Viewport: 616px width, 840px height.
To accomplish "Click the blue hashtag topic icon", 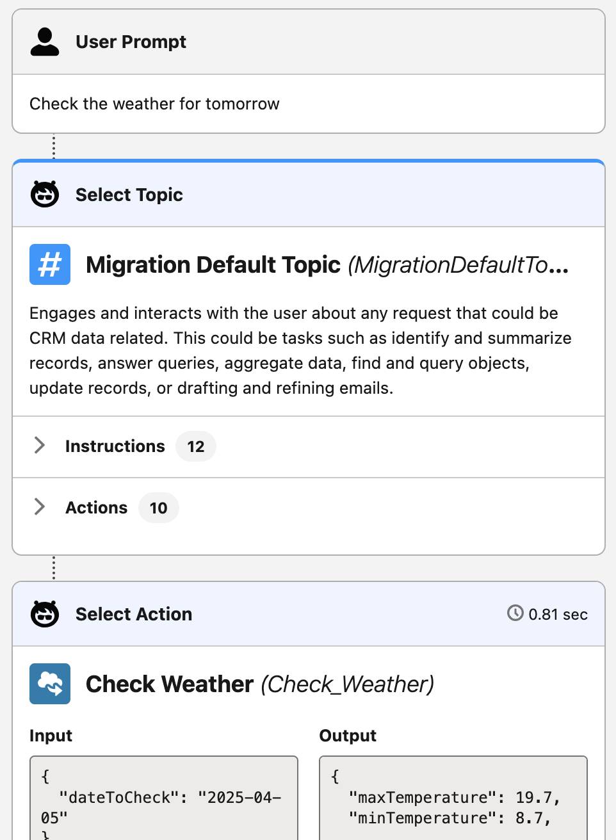I will pyautogui.click(x=50, y=264).
